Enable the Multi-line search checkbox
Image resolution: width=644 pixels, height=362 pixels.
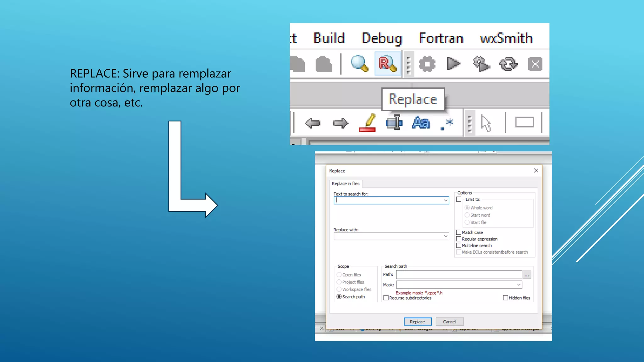click(x=459, y=245)
